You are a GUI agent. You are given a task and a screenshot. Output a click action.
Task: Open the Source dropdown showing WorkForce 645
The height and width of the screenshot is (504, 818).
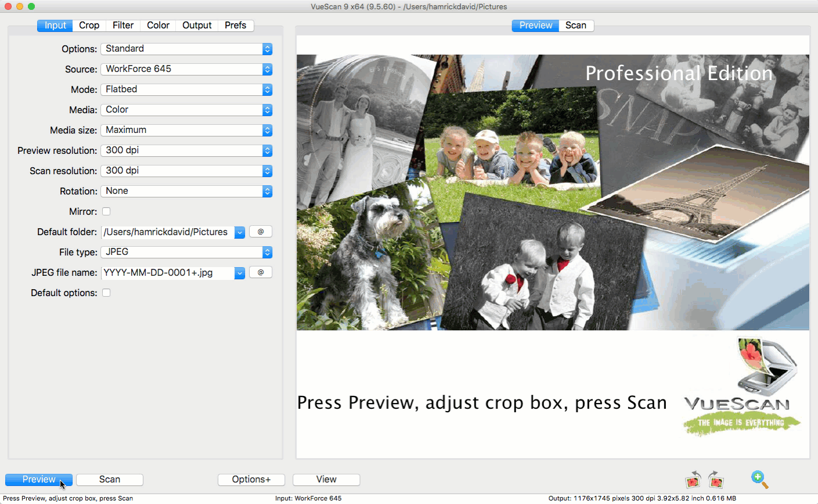pyautogui.click(x=186, y=69)
